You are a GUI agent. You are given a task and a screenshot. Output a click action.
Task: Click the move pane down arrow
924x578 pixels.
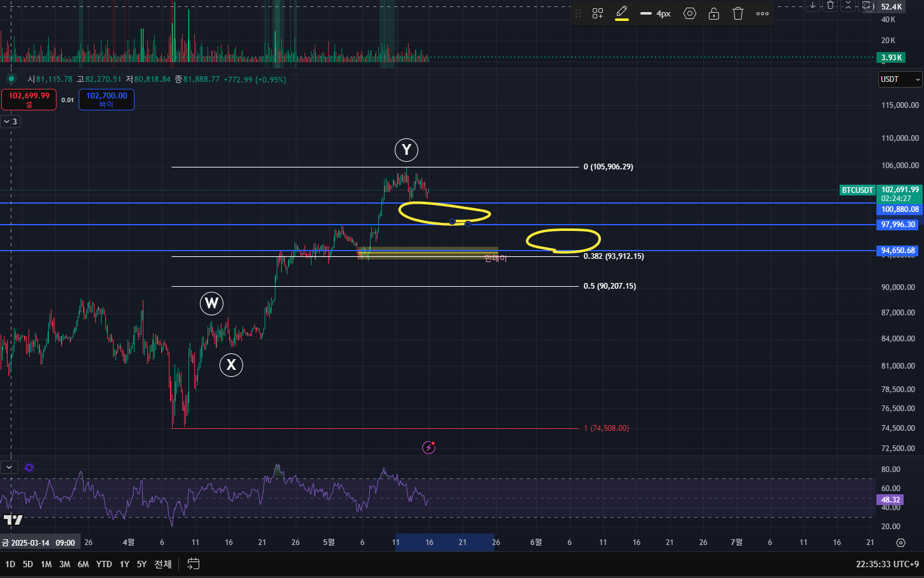(812, 5)
